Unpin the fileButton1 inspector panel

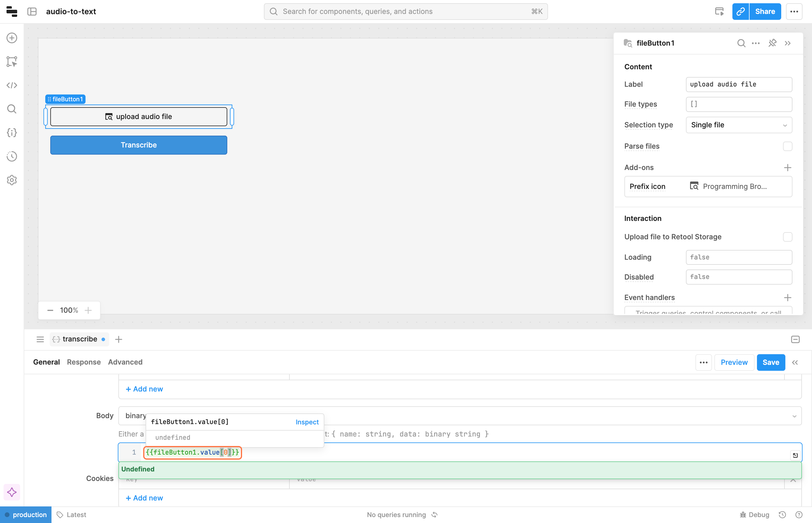coord(772,43)
